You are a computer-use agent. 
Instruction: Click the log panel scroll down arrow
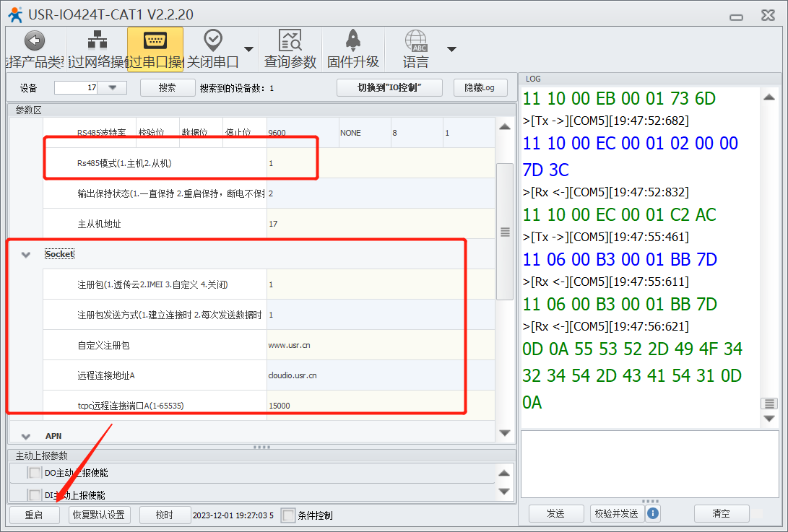[769, 419]
